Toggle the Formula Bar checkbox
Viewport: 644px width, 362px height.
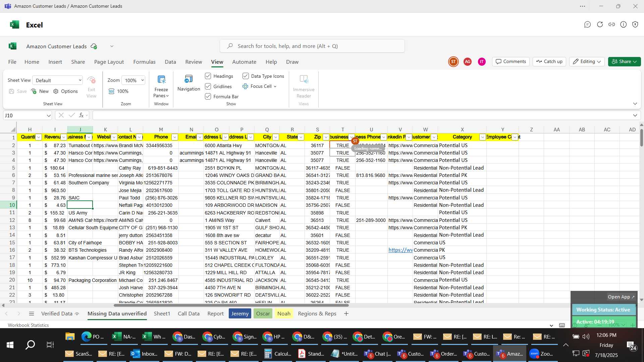point(208,97)
